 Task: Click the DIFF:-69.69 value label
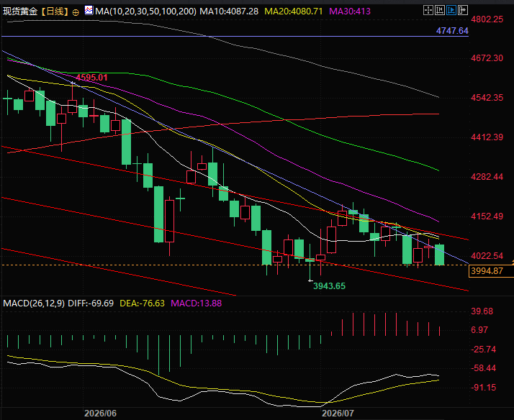(91, 303)
